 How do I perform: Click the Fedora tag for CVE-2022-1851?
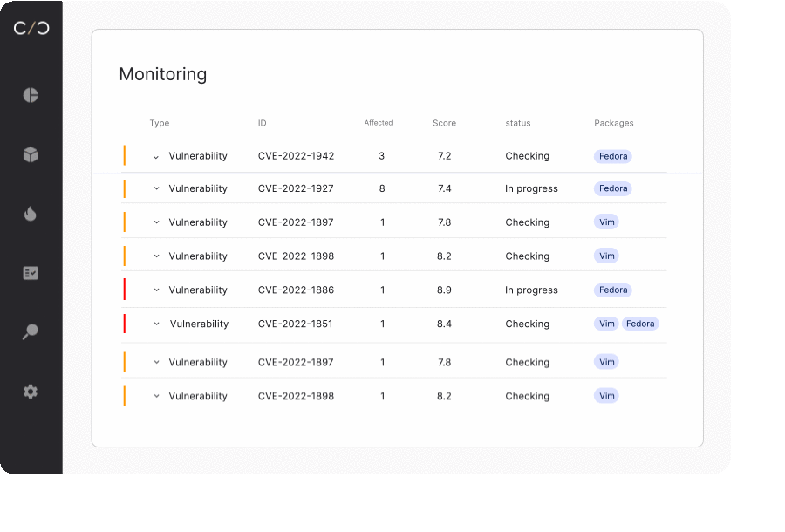coord(640,324)
